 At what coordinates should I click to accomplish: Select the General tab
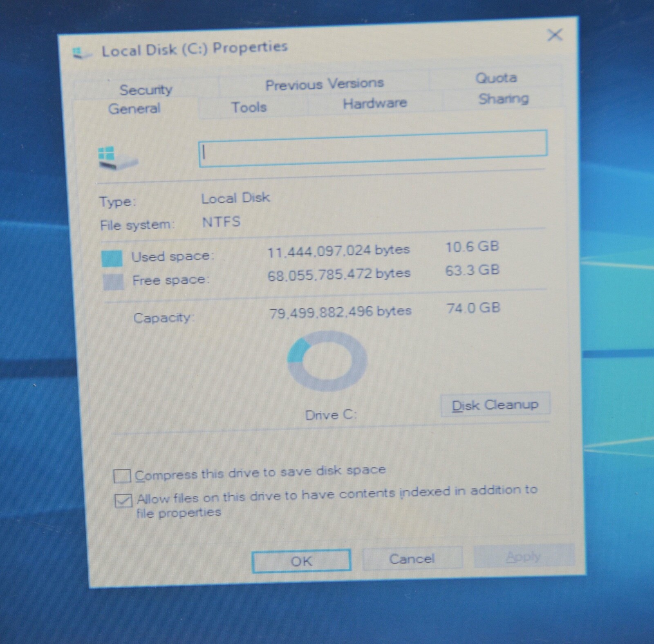tap(134, 109)
